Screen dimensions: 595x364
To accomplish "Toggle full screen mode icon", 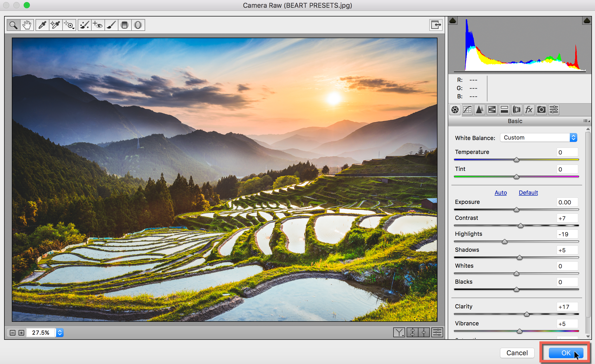I will 436,25.
